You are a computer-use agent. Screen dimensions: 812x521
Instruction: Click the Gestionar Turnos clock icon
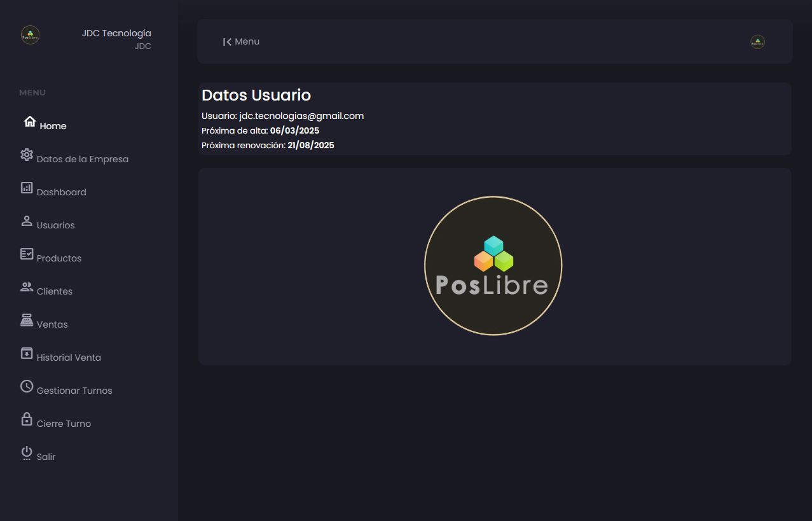click(x=27, y=386)
